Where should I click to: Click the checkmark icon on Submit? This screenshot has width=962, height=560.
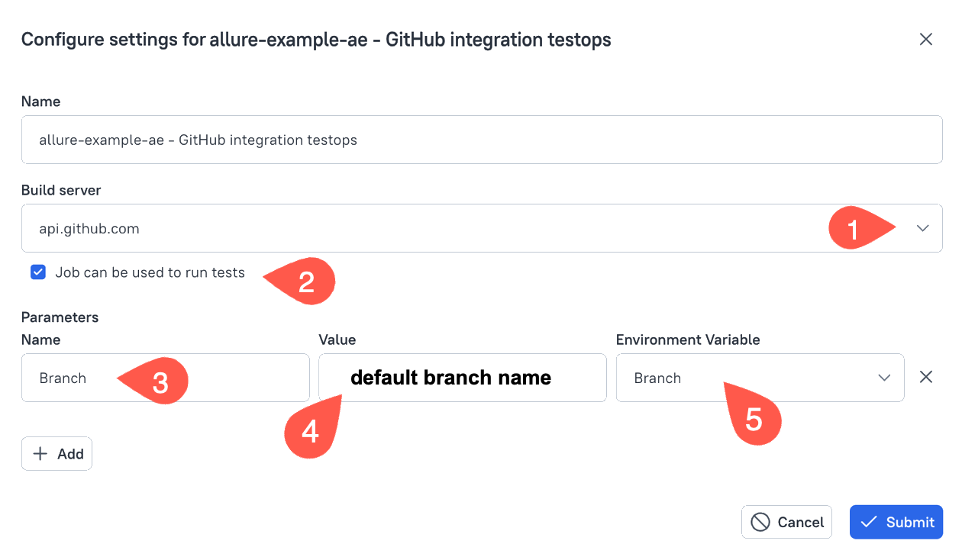click(869, 522)
